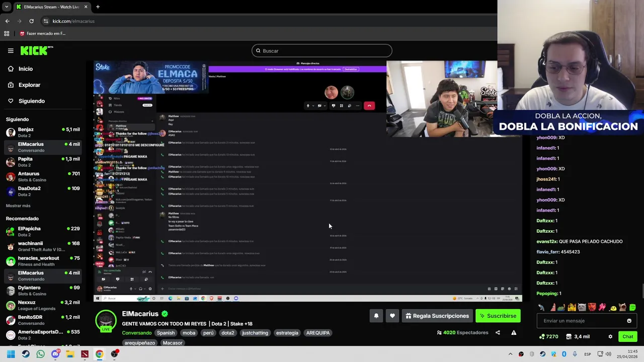Reload the kick.com page
The width and height of the screenshot is (644, 362).
(31, 21)
